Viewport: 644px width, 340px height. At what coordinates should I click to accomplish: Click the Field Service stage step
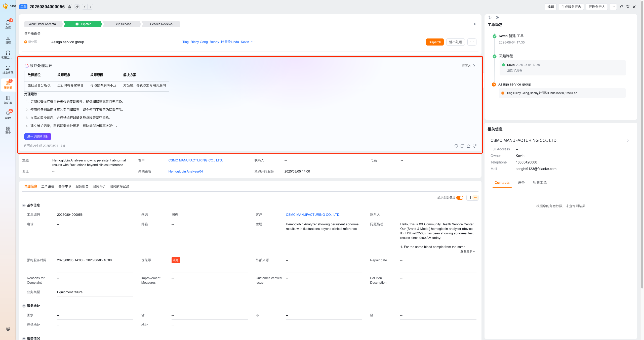tap(122, 24)
